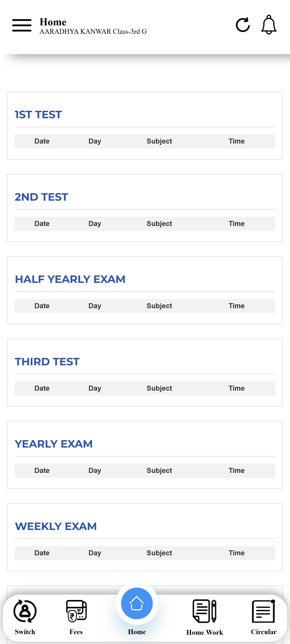Click Day column header in THIRD TEST
The image size is (290, 644).
point(95,388)
